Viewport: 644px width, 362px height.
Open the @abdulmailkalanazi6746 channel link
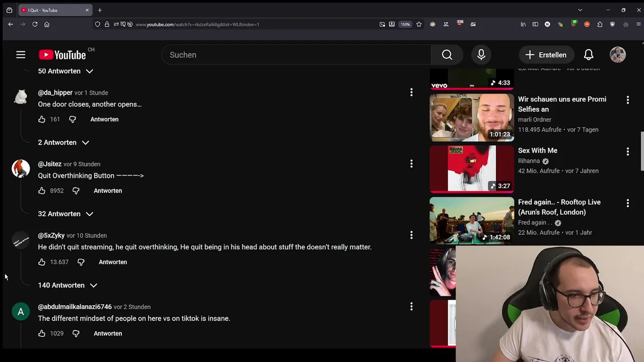click(x=75, y=307)
